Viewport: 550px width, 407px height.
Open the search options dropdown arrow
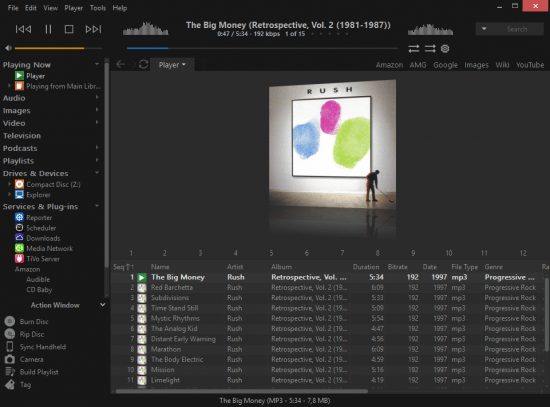tap(484, 29)
